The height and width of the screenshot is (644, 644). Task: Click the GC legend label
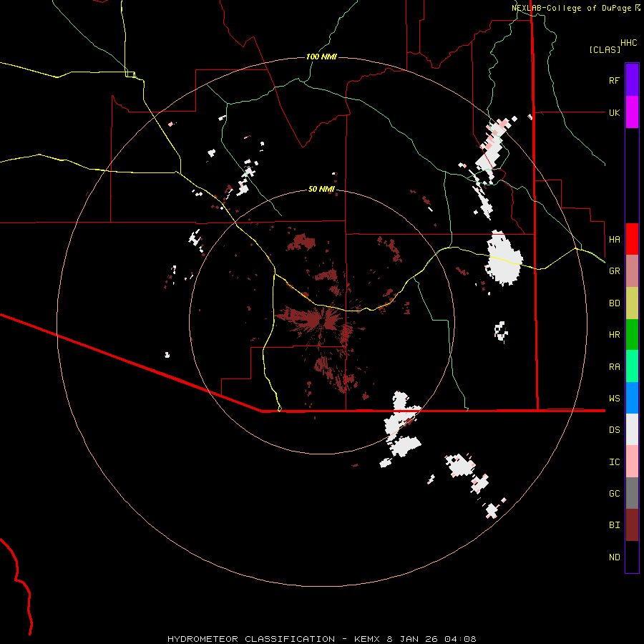pos(614,494)
